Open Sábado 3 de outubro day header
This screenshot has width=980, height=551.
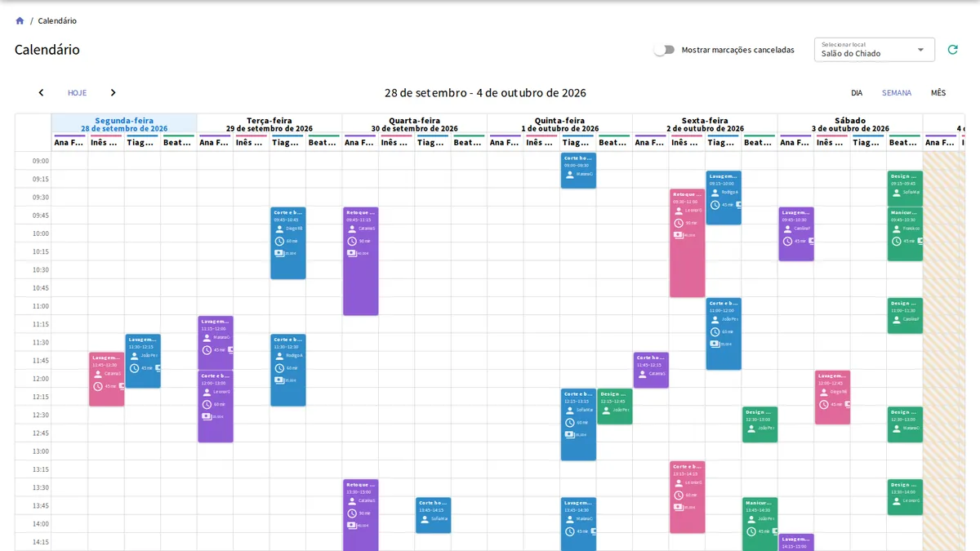[850, 124]
